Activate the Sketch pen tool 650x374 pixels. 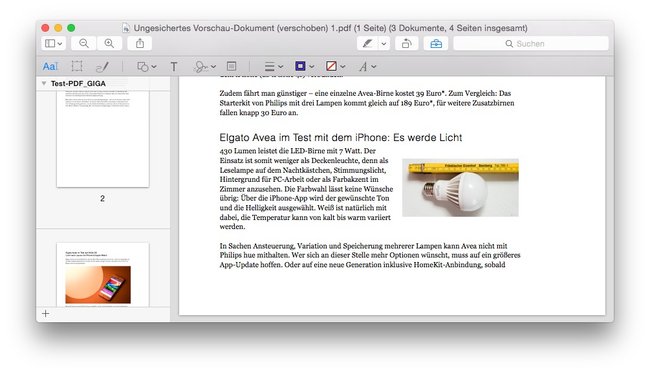pyautogui.click(x=102, y=67)
